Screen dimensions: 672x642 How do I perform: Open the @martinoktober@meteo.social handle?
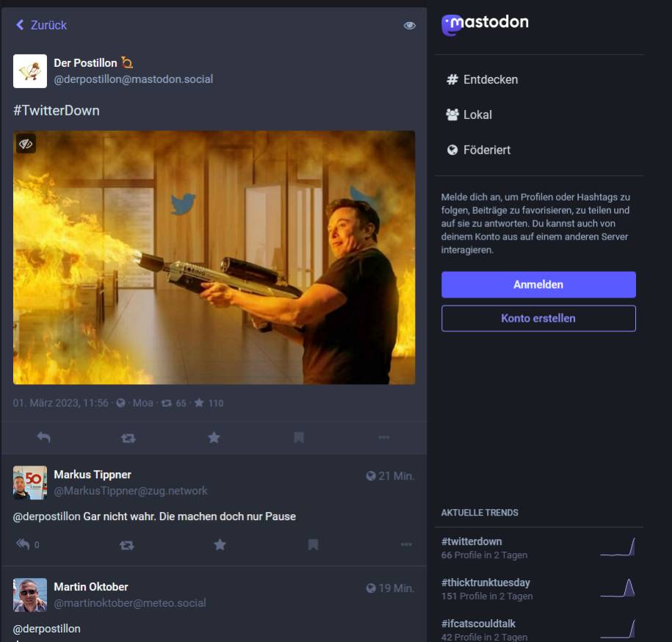pyautogui.click(x=130, y=603)
